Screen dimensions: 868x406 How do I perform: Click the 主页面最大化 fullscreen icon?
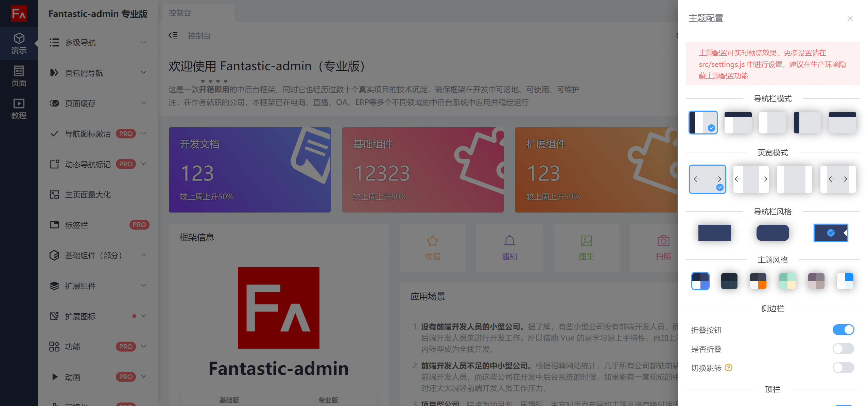coord(54,195)
